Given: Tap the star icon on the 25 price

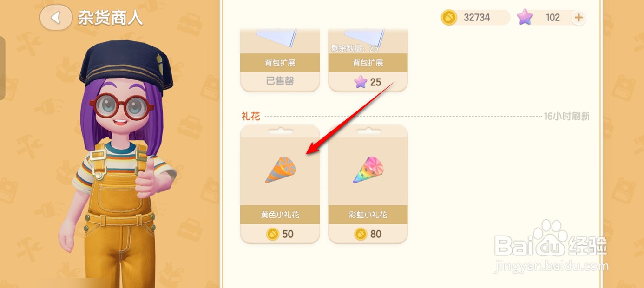Looking at the screenshot, I should point(361,82).
